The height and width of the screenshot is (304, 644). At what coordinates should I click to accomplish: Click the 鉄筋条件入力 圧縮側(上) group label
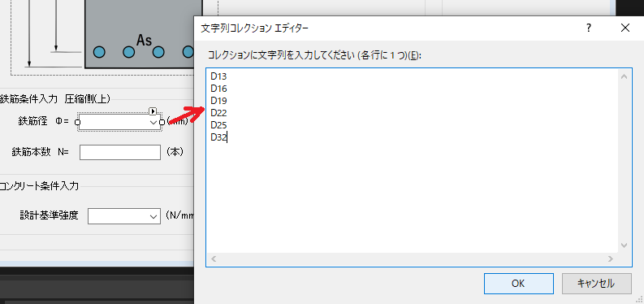coord(55,98)
